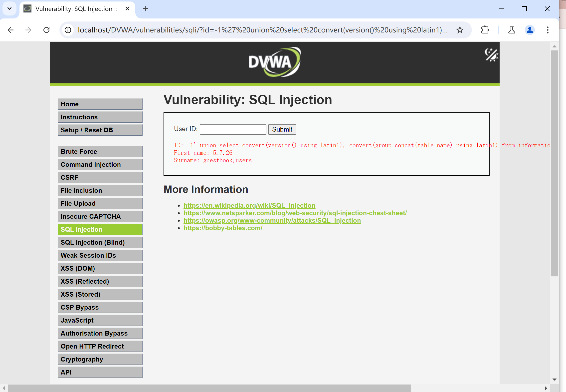
Task: Click the vertical scrollbar down arrow
Action: 554,380
